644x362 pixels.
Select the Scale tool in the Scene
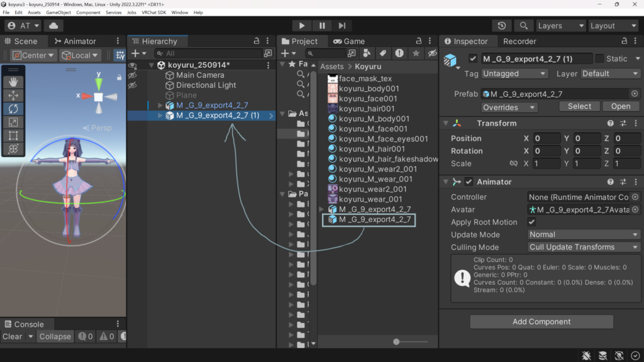click(13, 123)
